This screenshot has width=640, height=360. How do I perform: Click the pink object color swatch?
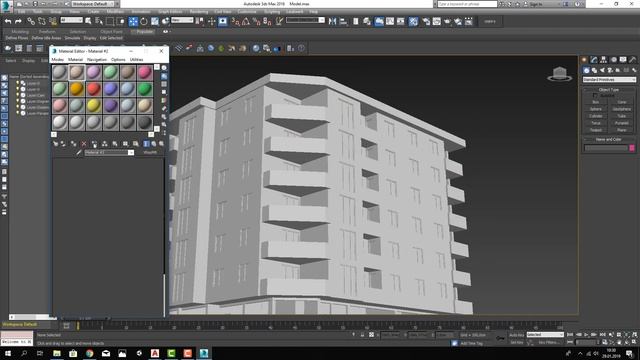click(x=632, y=148)
